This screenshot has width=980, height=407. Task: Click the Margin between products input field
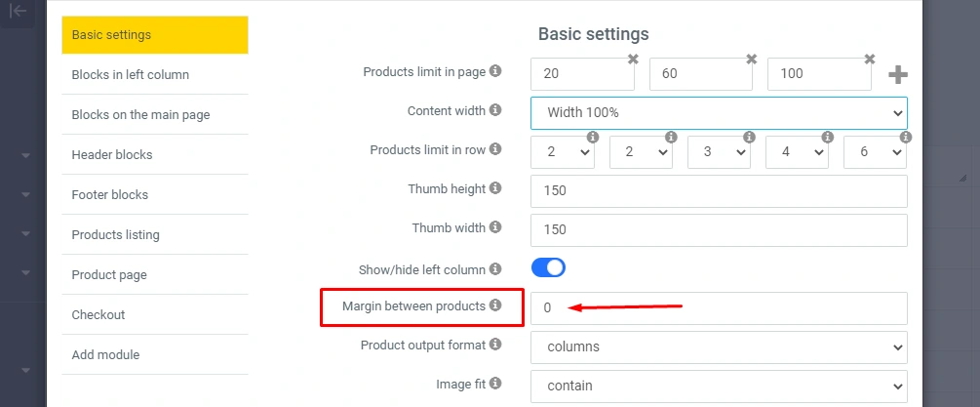(x=719, y=307)
